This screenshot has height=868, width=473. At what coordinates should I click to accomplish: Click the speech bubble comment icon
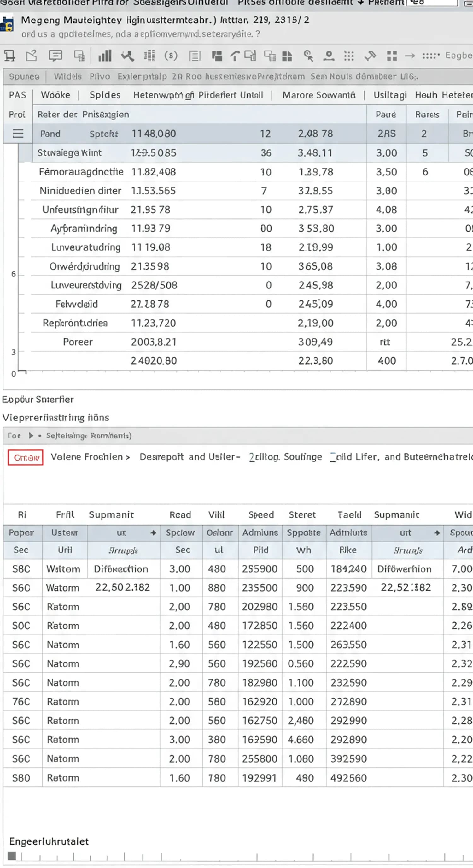coord(55,56)
